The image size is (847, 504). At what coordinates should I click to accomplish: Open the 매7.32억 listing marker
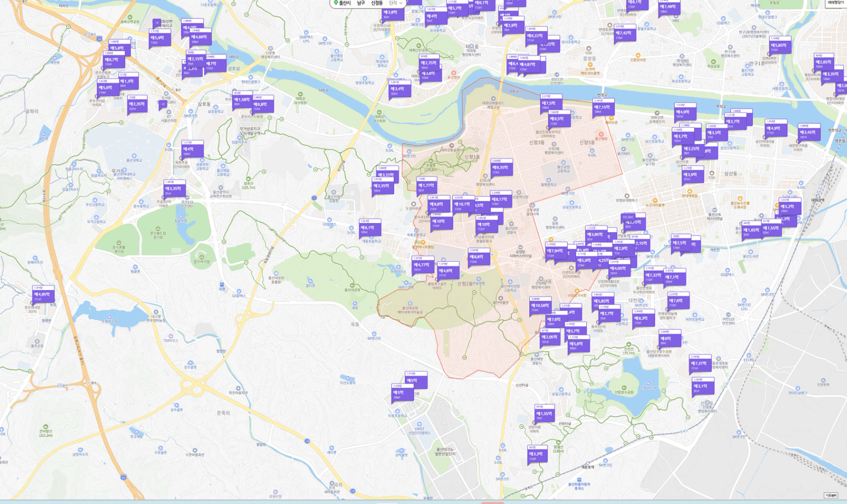pos(654,275)
